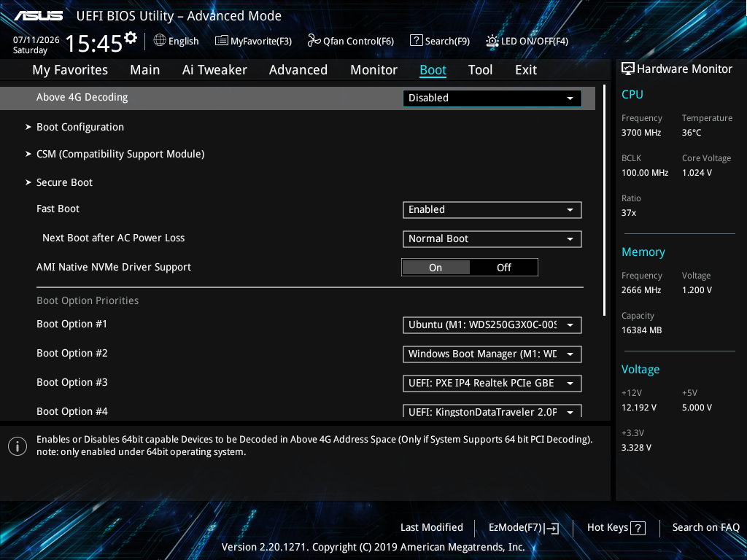Open Boot Option #2 Windows Boot Manager dropdown
Viewport: 747px width, 560px height.
(x=492, y=354)
